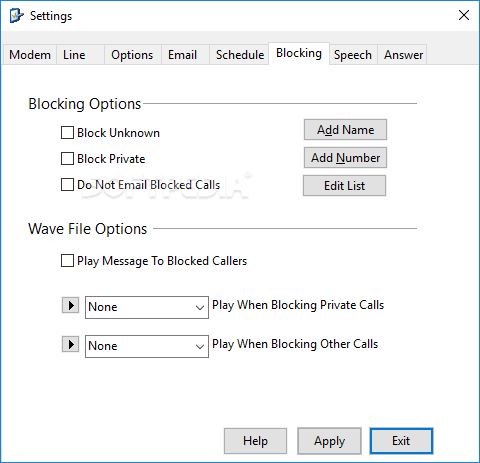The width and height of the screenshot is (480, 463).
Task: Open the Speech tab
Action: [353, 54]
